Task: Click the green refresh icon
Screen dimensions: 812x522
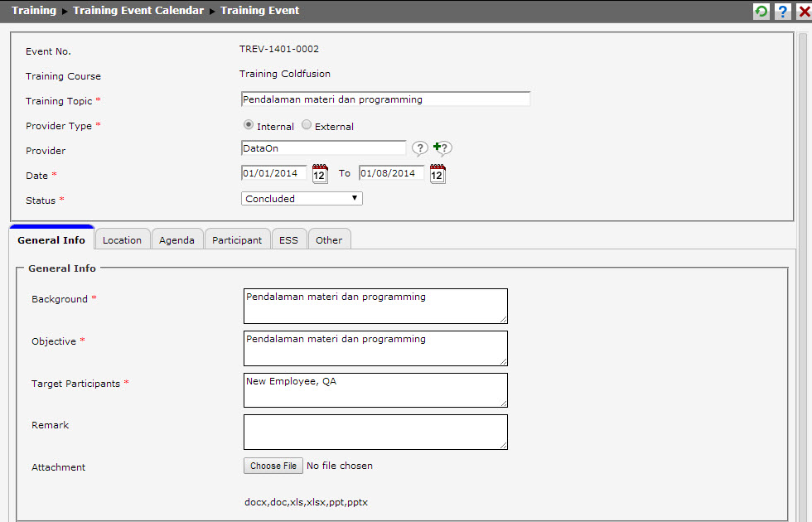Action: [x=761, y=11]
